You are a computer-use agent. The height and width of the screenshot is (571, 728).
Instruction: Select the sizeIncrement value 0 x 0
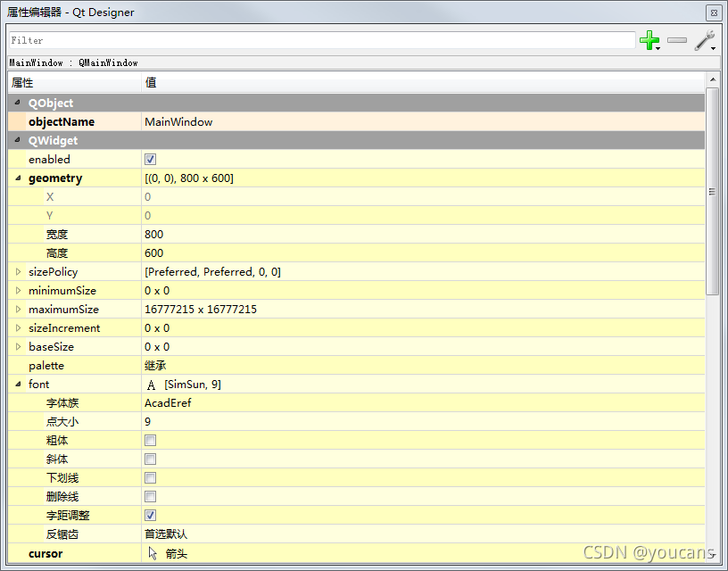[x=157, y=327]
